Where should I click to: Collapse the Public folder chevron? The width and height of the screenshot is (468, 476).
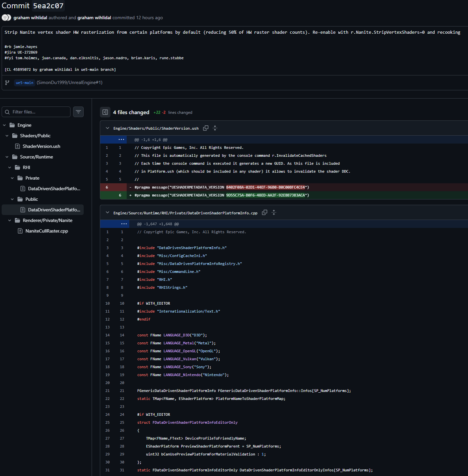click(x=12, y=199)
